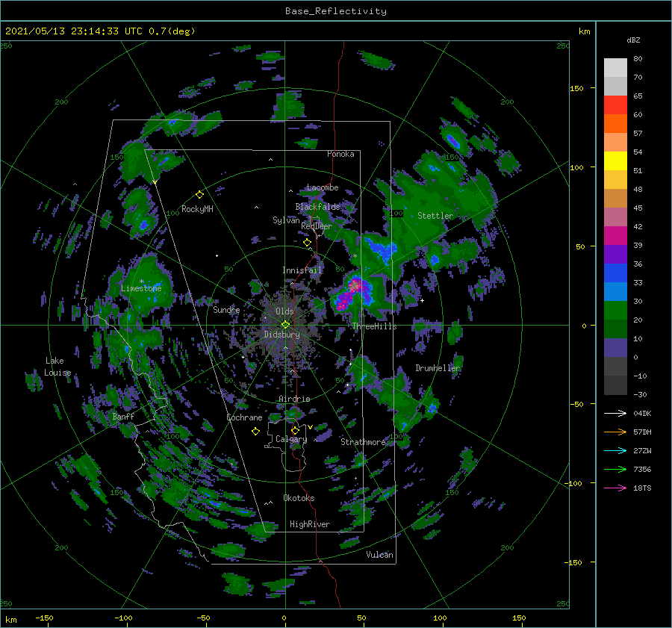The image size is (672, 628).
Task: Click the Calgary city label
Action: click(x=291, y=439)
